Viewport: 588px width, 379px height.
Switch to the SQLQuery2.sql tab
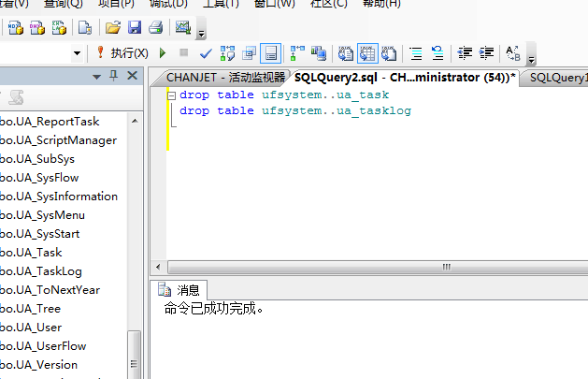click(x=405, y=78)
